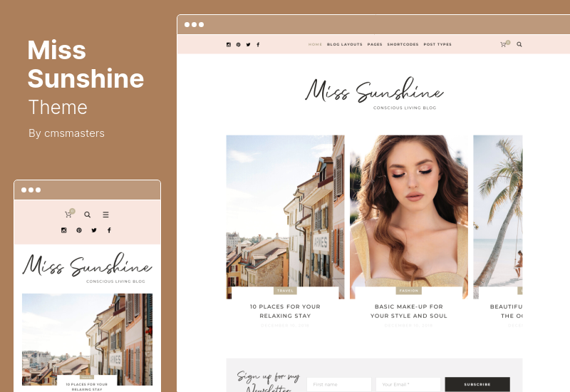
Task: Open the shopping cart in desktop header
Action: coord(504,44)
